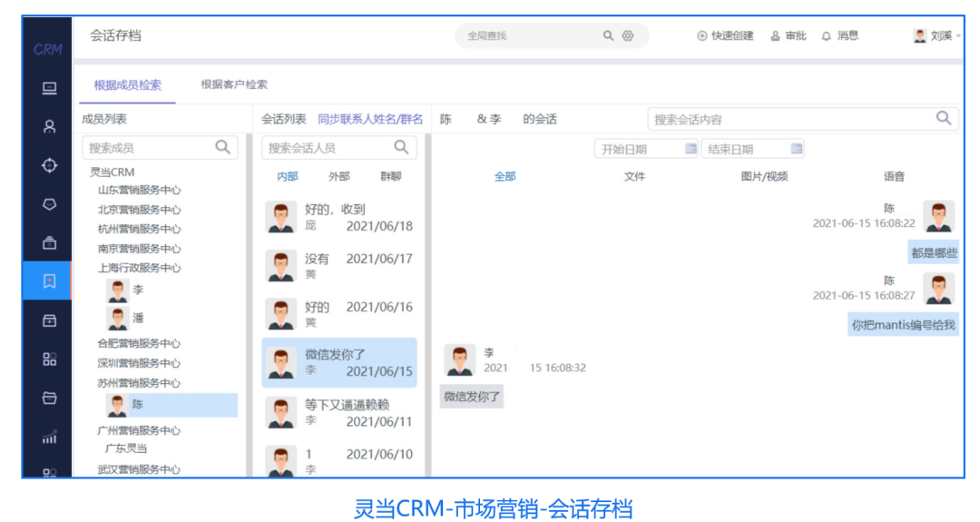Select highlighted member 陈 in tree
Image resolution: width=980 pixels, height=522 pixels.
[x=171, y=405]
